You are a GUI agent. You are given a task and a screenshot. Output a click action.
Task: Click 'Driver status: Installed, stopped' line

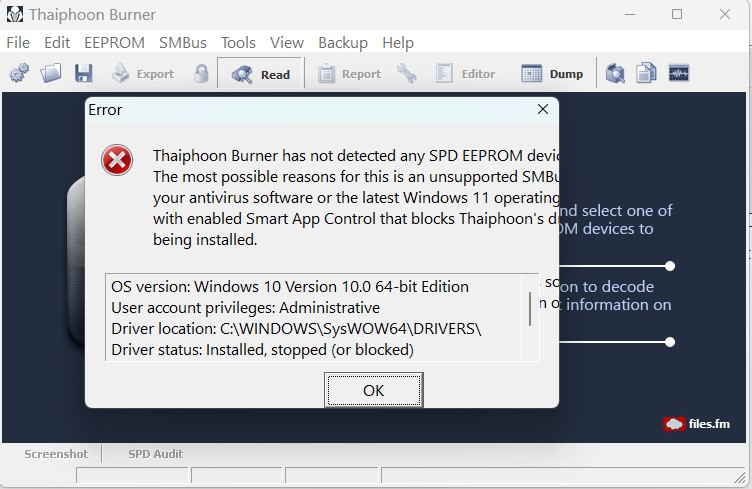click(x=262, y=349)
